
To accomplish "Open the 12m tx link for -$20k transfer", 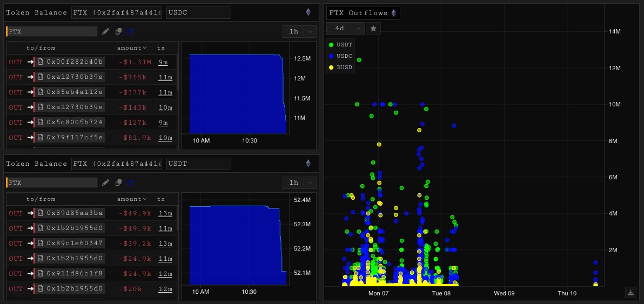I will 165,288.
